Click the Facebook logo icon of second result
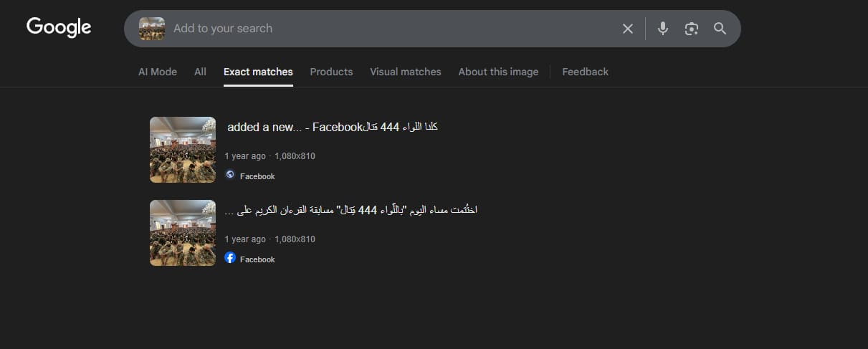868x349 pixels. click(230, 258)
